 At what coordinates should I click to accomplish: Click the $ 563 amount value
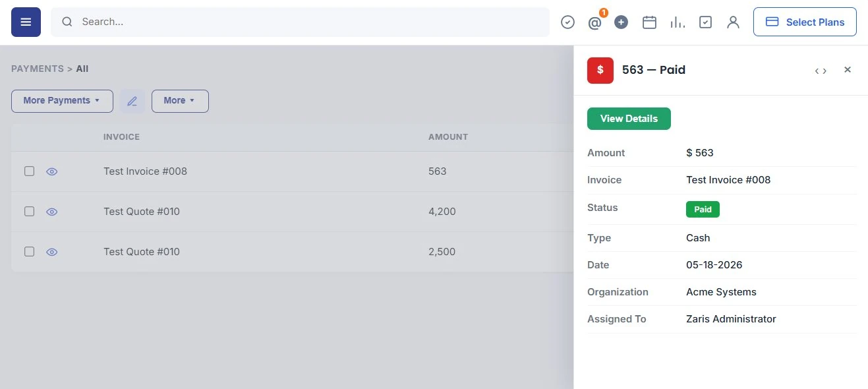point(700,153)
